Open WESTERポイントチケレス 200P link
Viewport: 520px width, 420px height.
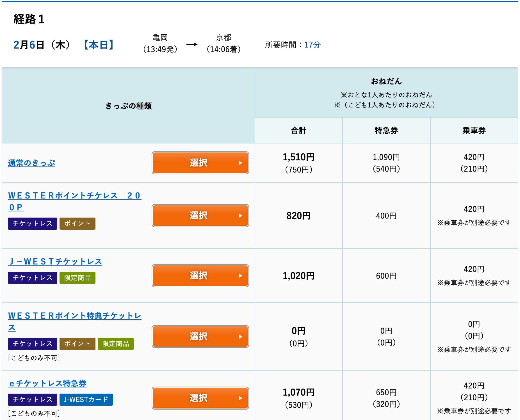74,201
